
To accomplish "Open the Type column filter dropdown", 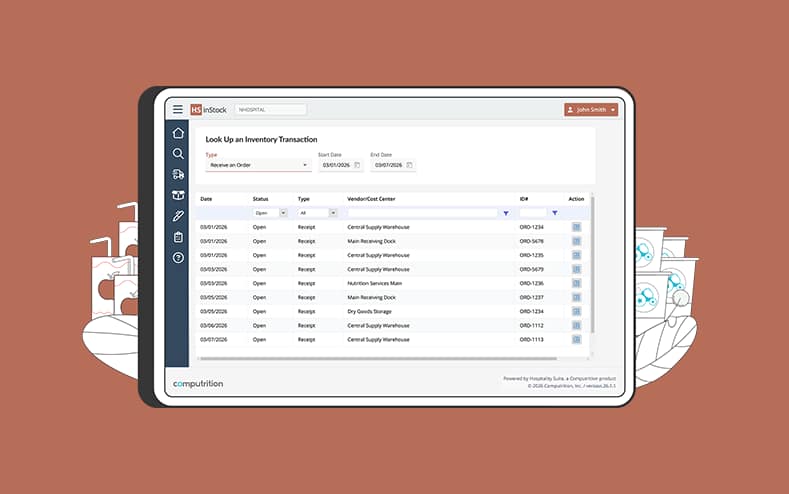I will [x=332, y=213].
